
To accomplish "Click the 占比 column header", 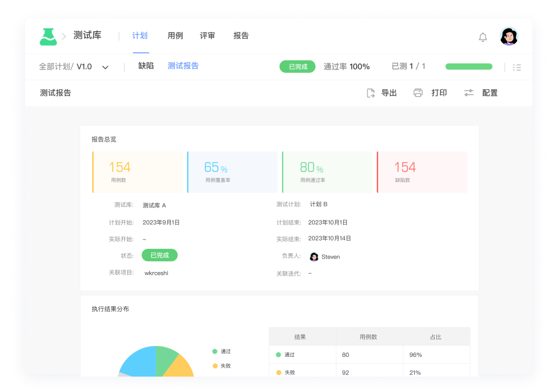I will point(436,337).
